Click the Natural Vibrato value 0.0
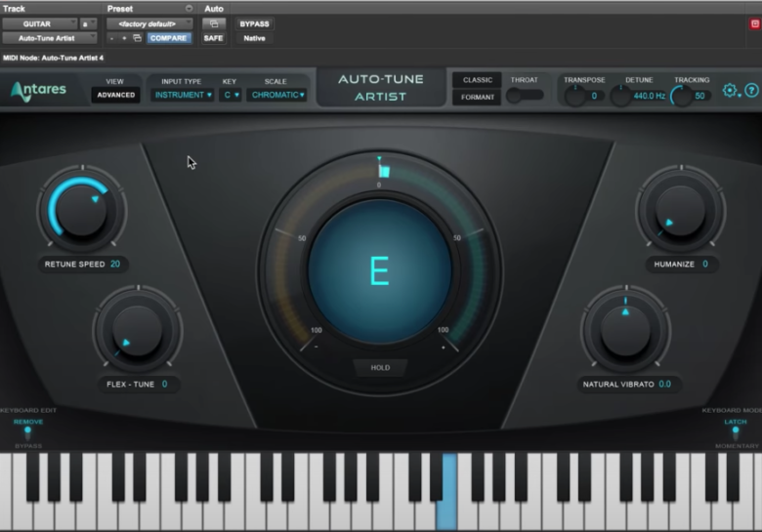The height and width of the screenshot is (532, 762). click(x=665, y=384)
